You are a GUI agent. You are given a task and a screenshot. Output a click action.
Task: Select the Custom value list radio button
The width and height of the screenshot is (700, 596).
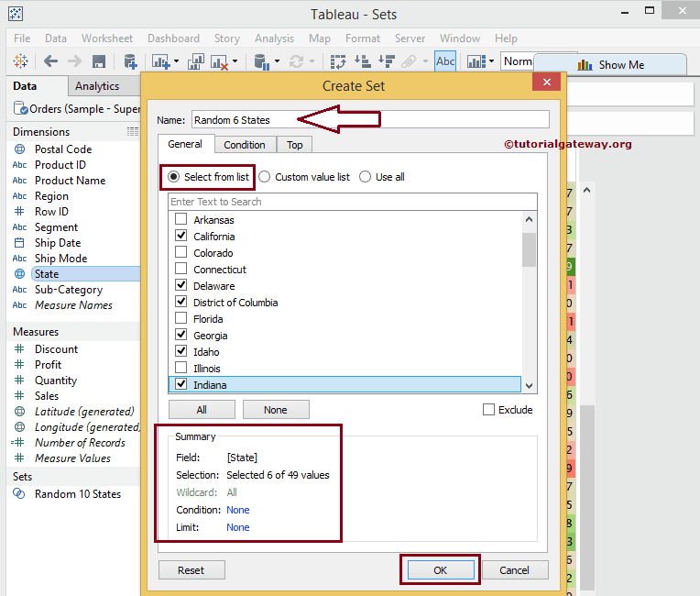coord(264,177)
